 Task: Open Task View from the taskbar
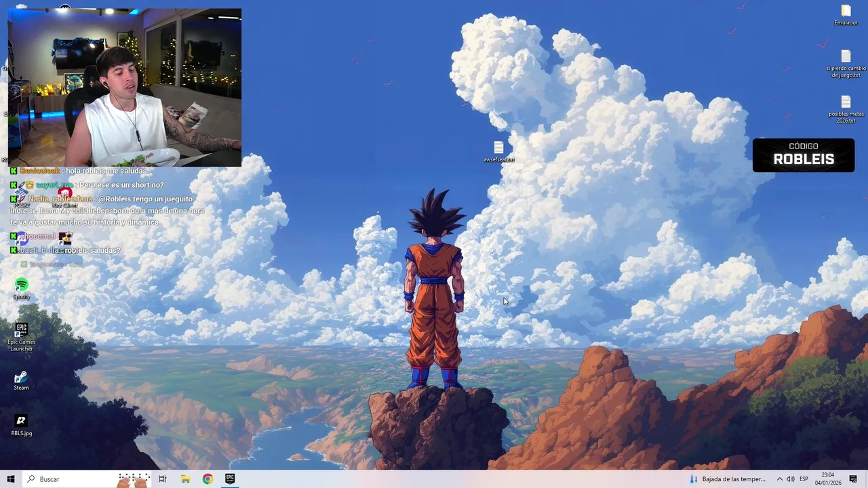tap(163, 479)
